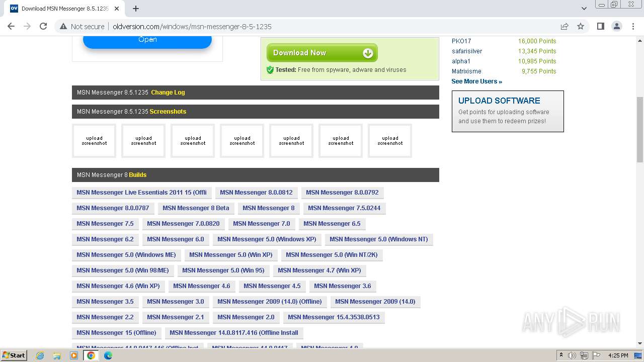644x362 pixels.
Task: Select MSN Messenger Live Essentials 2011 15 build
Action: point(141,193)
